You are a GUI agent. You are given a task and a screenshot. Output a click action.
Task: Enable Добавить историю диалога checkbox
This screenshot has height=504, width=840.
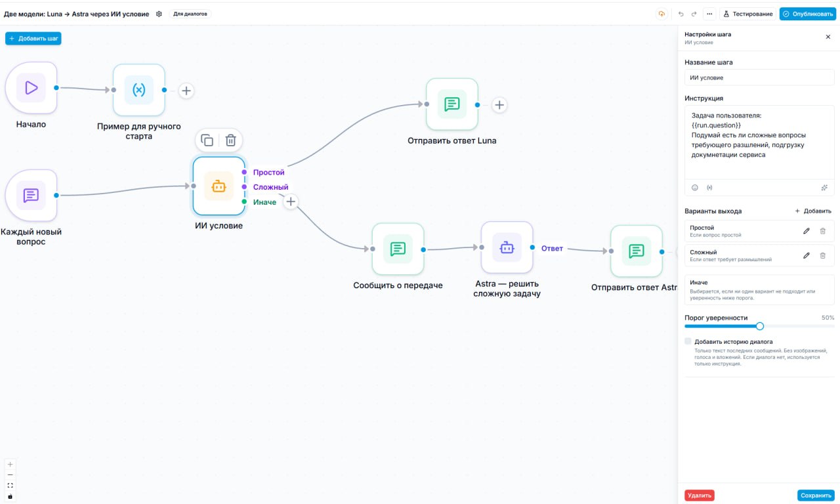(x=688, y=341)
